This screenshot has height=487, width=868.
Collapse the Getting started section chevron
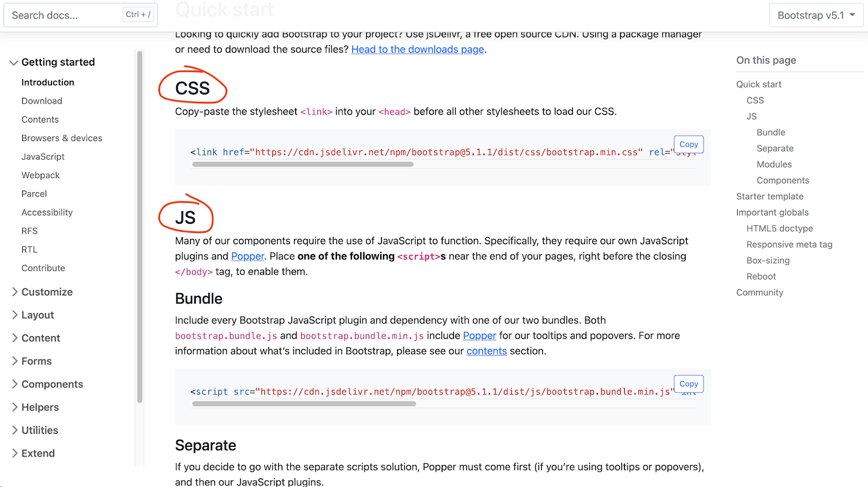pyautogui.click(x=14, y=63)
